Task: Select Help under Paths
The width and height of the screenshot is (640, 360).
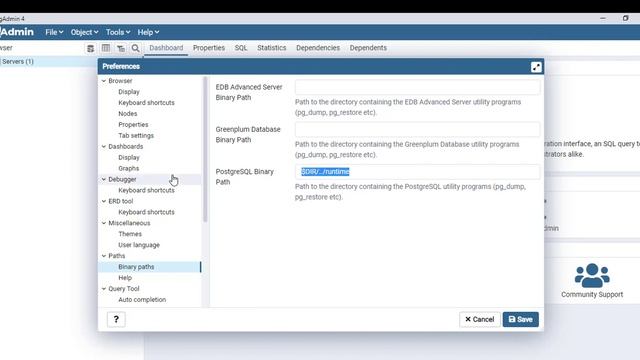Action: coord(125,278)
